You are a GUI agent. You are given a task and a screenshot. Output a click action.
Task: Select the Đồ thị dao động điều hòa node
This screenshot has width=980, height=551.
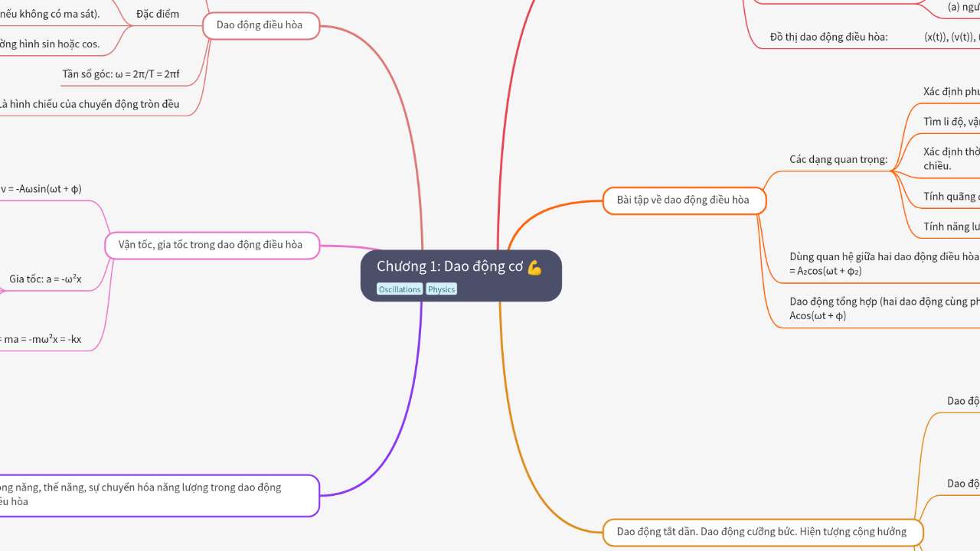point(828,36)
